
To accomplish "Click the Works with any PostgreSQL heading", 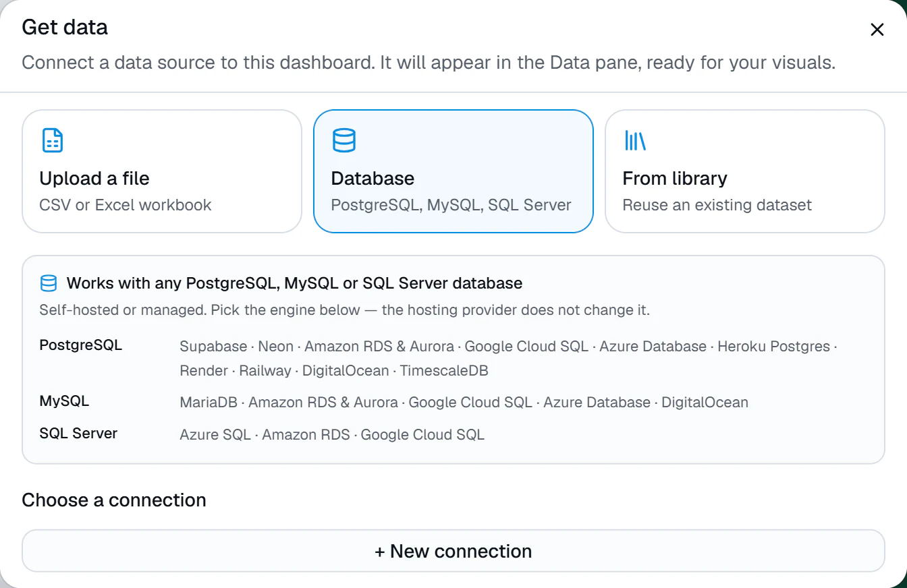I will (294, 283).
